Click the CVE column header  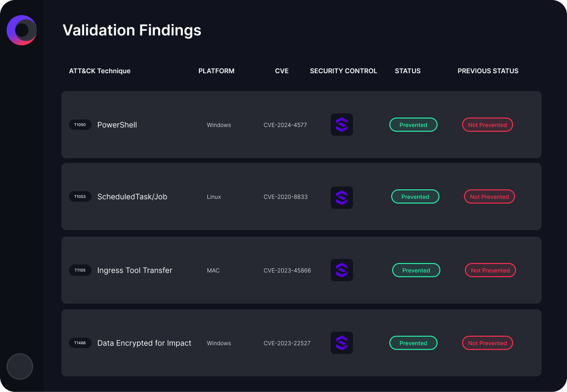point(282,71)
